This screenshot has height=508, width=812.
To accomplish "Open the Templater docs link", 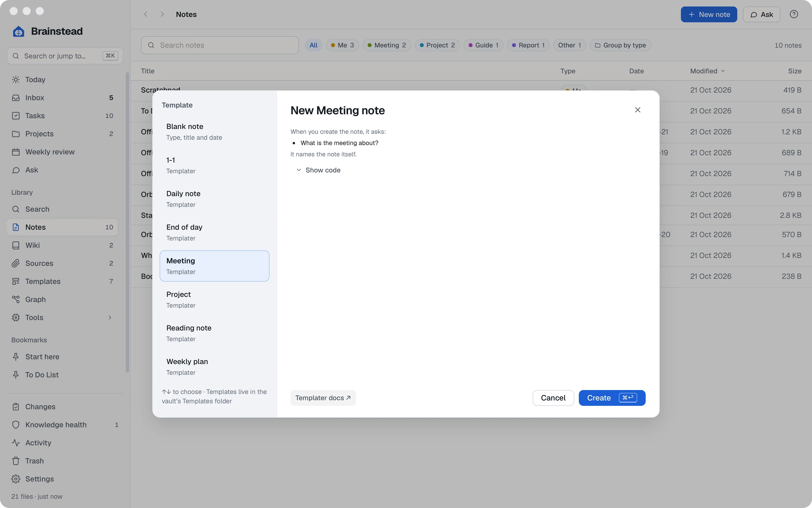I will (x=323, y=398).
